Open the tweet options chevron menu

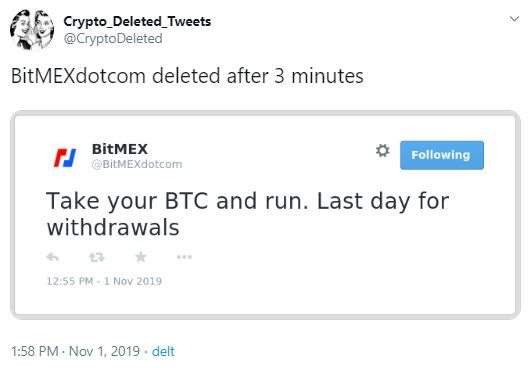pos(514,19)
